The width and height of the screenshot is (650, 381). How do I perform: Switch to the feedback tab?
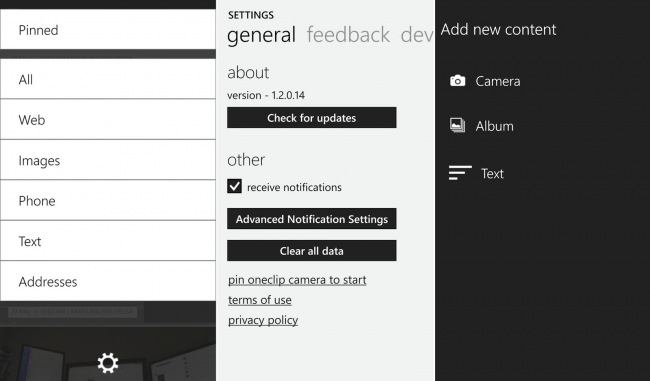coord(348,35)
